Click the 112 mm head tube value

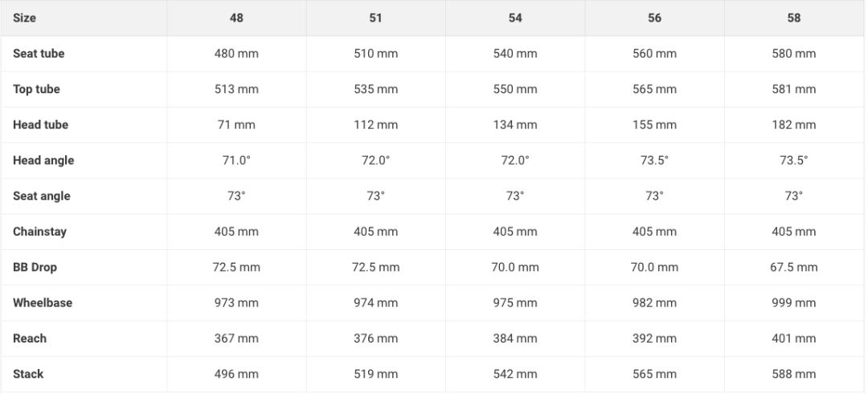click(375, 125)
